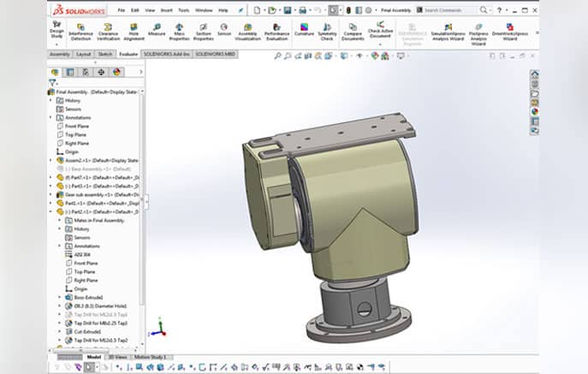Open Clearance Verification tool
Viewport: 588px width, 374px height.
tap(108, 32)
